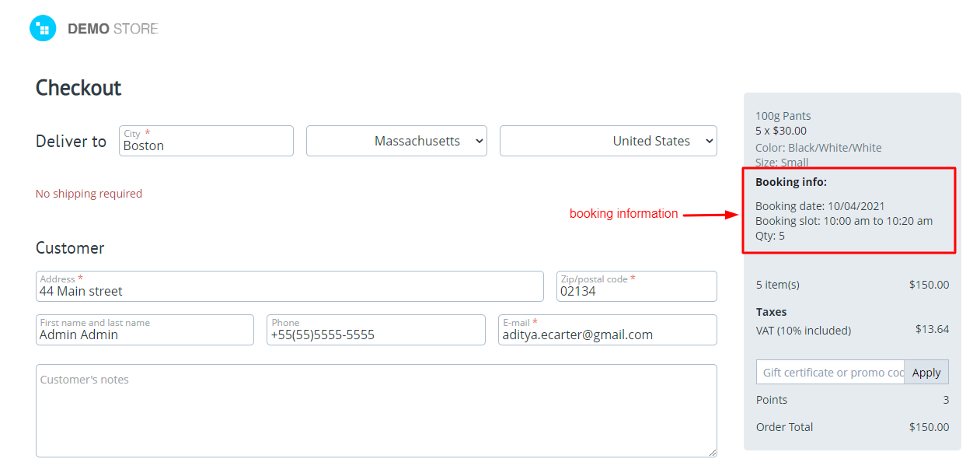The image size is (980, 473).
Task: Click the VAT (10% included) tax line
Action: click(x=804, y=331)
